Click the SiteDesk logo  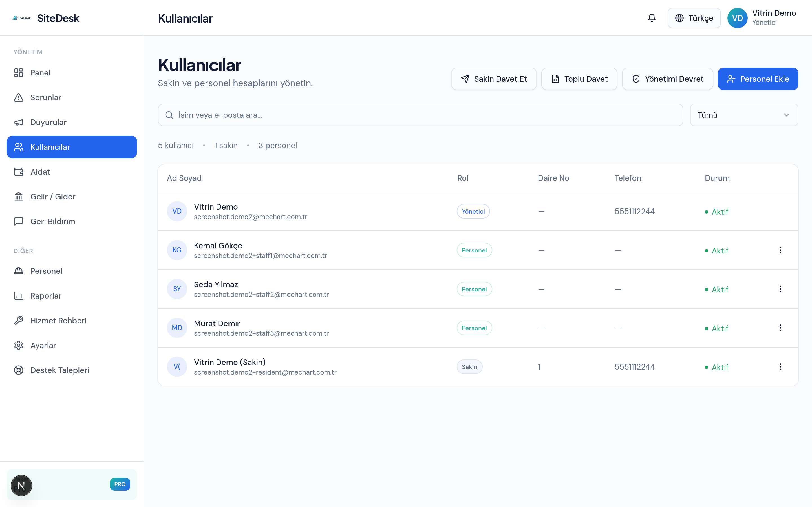[x=46, y=18]
